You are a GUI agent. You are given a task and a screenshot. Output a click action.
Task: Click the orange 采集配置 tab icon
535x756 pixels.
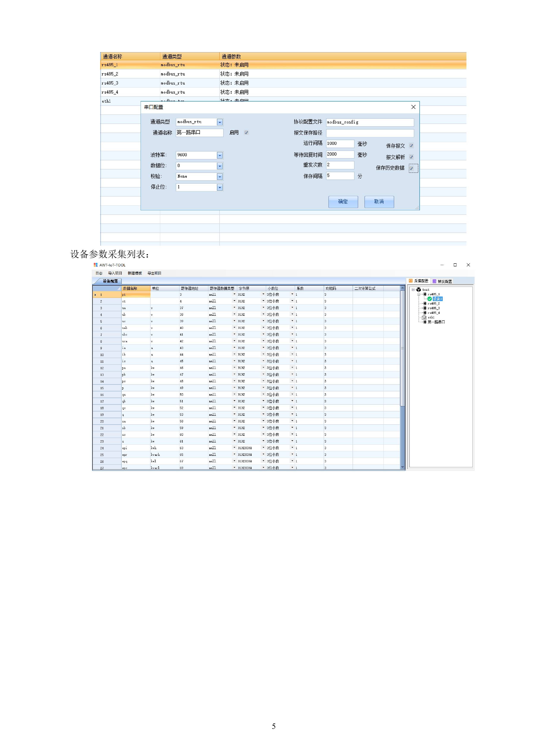pyautogui.click(x=411, y=281)
